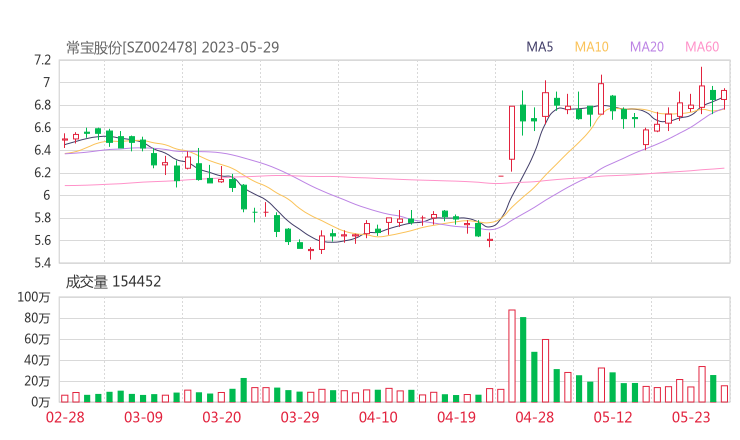This screenshot has height=440, width=740.
Task: Click the 成交量 154452 volume label
Action: 113,282
